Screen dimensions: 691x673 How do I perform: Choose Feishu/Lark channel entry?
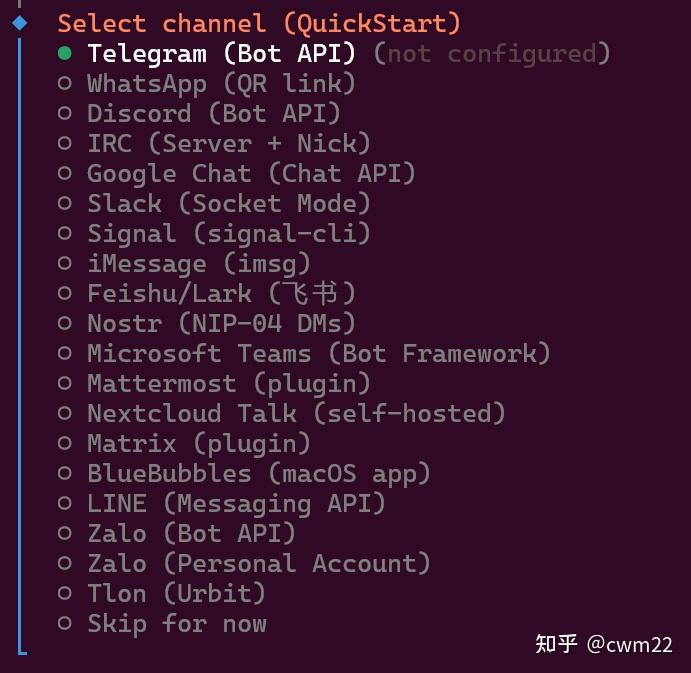[x=220, y=294]
